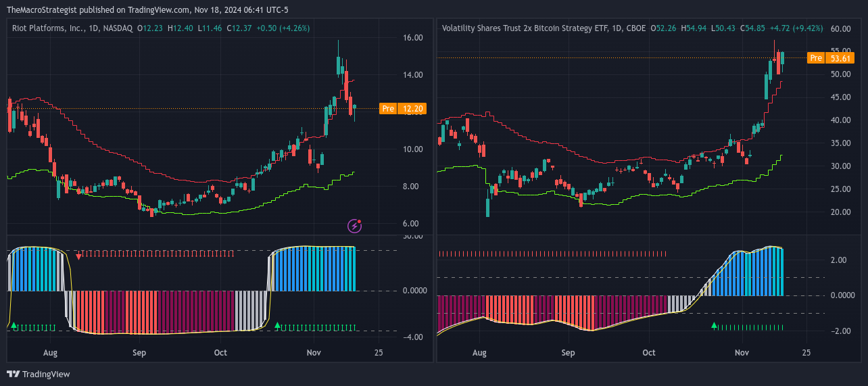Click the 25.00 price axis label
This screenshot has width=868, height=386.
click(840, 189)
